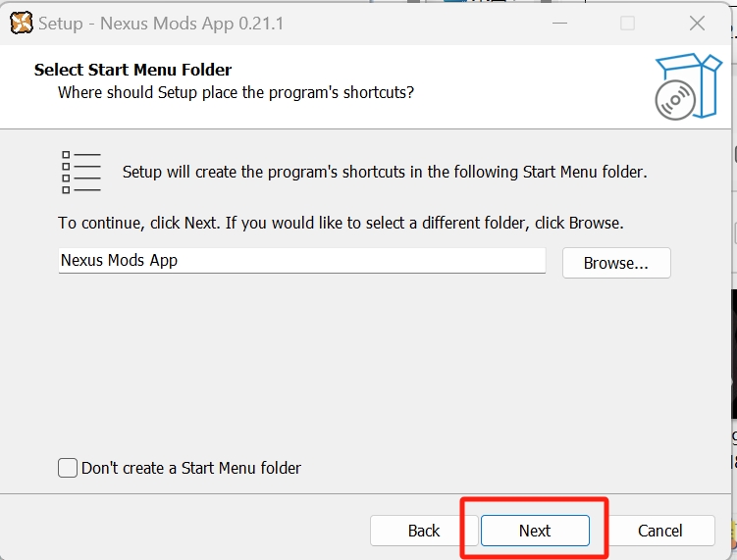Click the greyed-out maximize window icon
Screen dimensions: 737x560
627,23
